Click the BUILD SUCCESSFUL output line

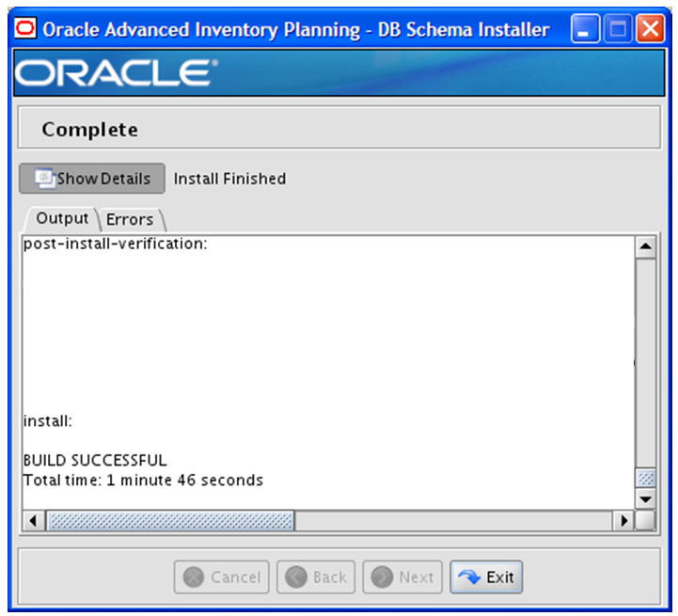(x=95, y=460)
